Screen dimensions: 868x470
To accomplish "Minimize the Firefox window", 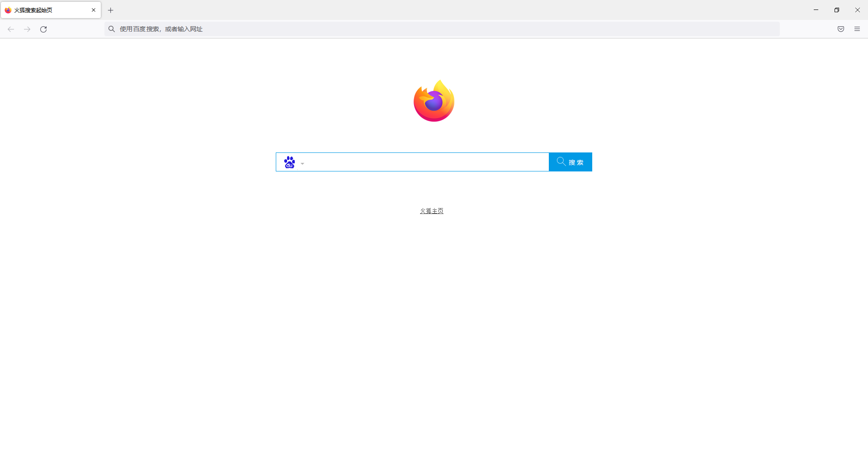I will coord(816,10).
